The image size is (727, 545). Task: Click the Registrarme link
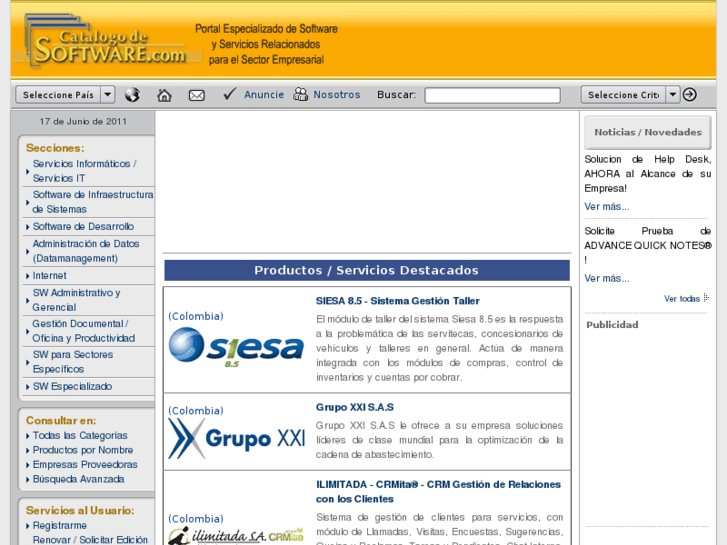point(59,526)
